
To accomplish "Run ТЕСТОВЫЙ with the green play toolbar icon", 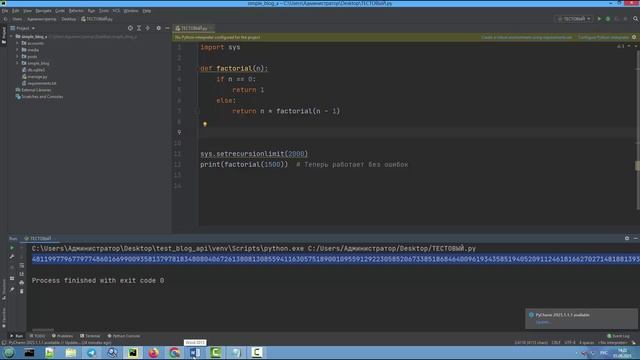I will [599, 19].
